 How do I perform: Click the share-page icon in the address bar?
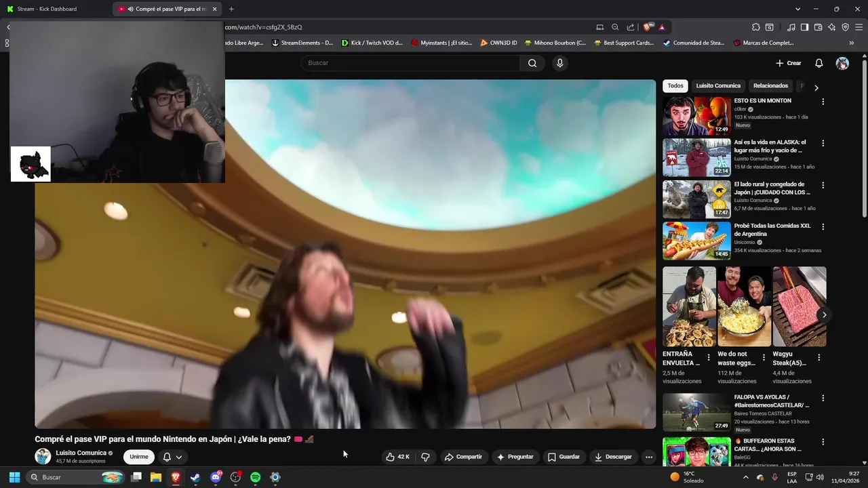[631, 27]
